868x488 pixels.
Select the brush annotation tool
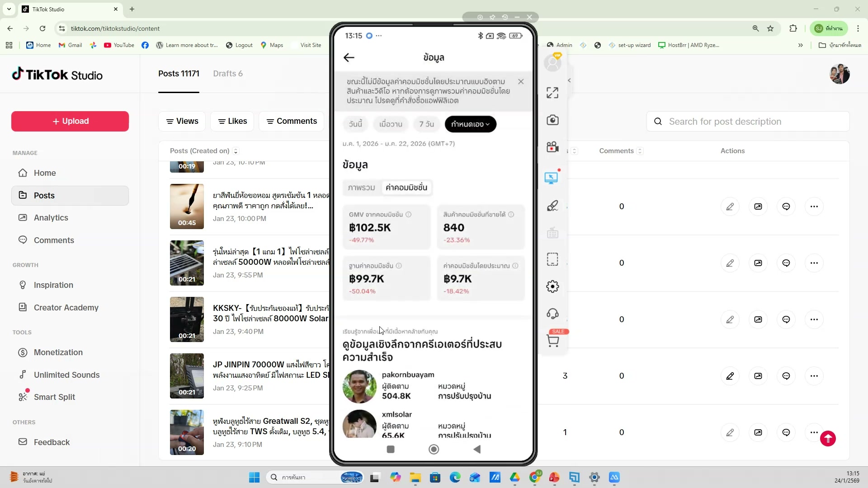552,206
